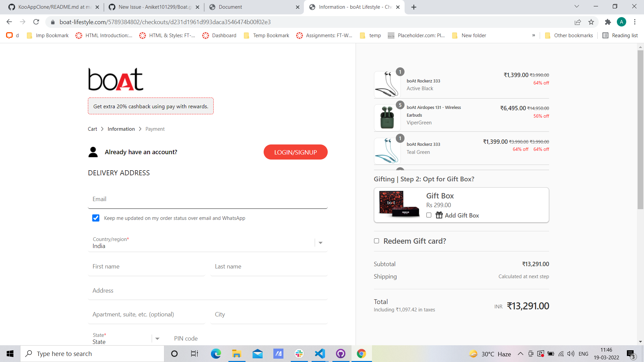Open Visual Studio Code from the taskbar

[320, 354]
